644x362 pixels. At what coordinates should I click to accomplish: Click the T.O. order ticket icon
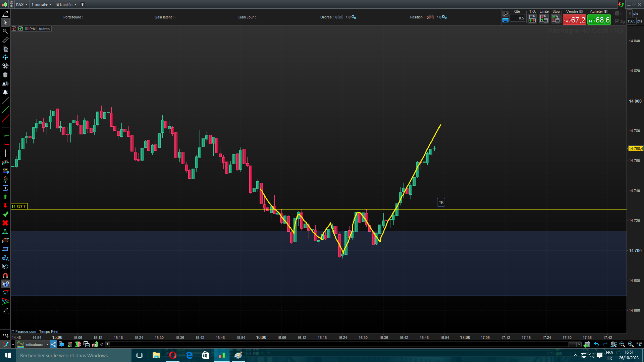click(532, 19)
